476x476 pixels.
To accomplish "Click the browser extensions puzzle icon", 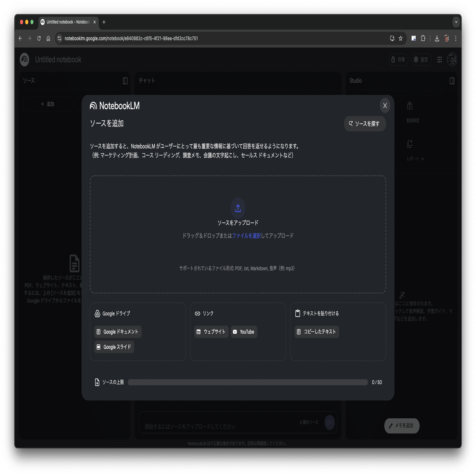I will pyautogui.click(x=423, y=38).
